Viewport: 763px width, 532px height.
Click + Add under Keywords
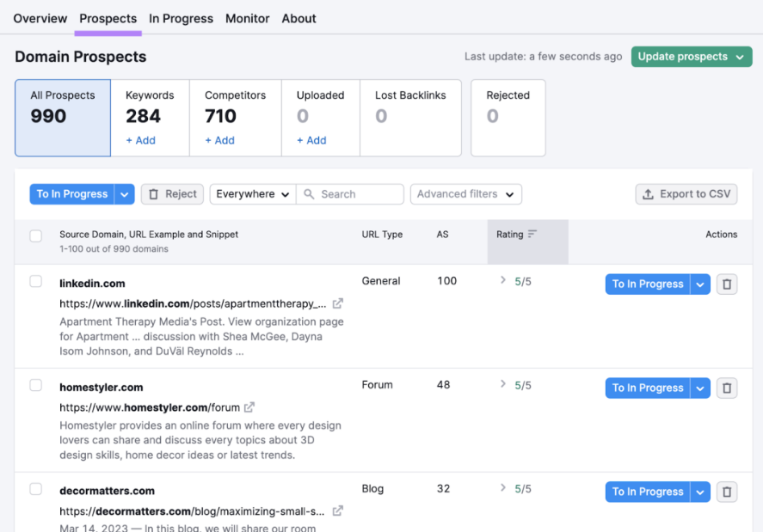click(x=140, y=141)
